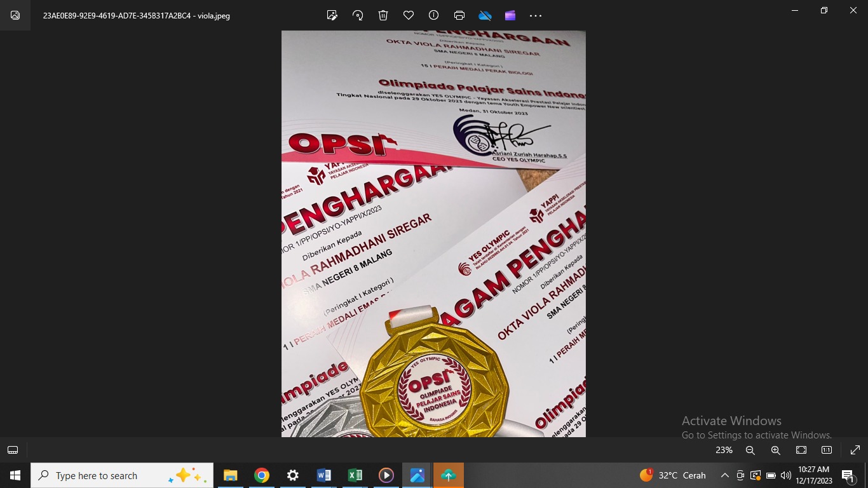This screenshot has width=868, height=488.
Task: Print the current photo
Action: [x=459, y=15]
